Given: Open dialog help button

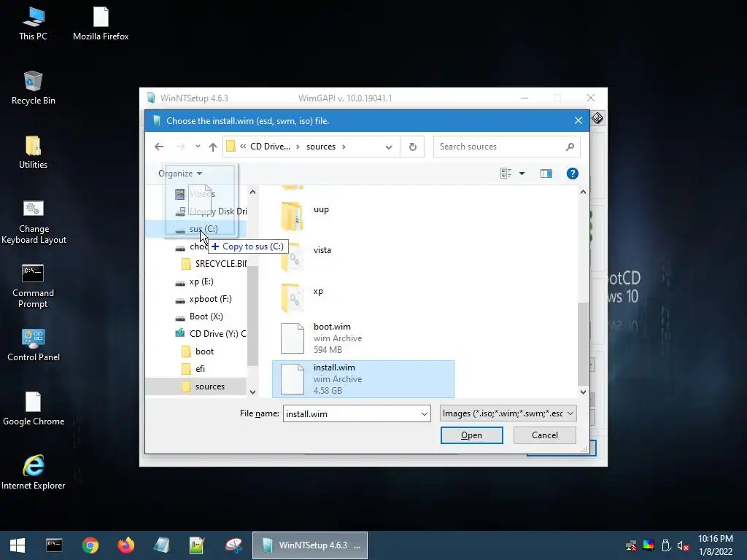Looking at the screenshot, I should tap(572, 174).
